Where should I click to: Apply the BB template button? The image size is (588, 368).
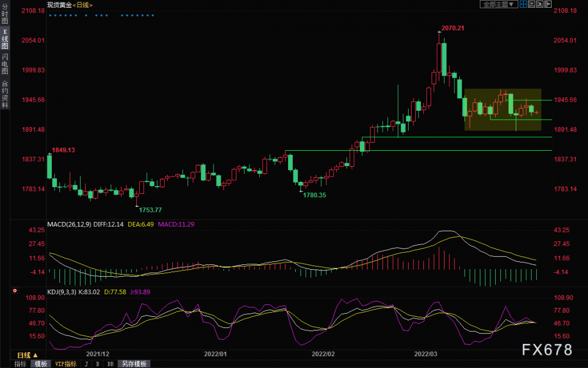click(111, 364)
